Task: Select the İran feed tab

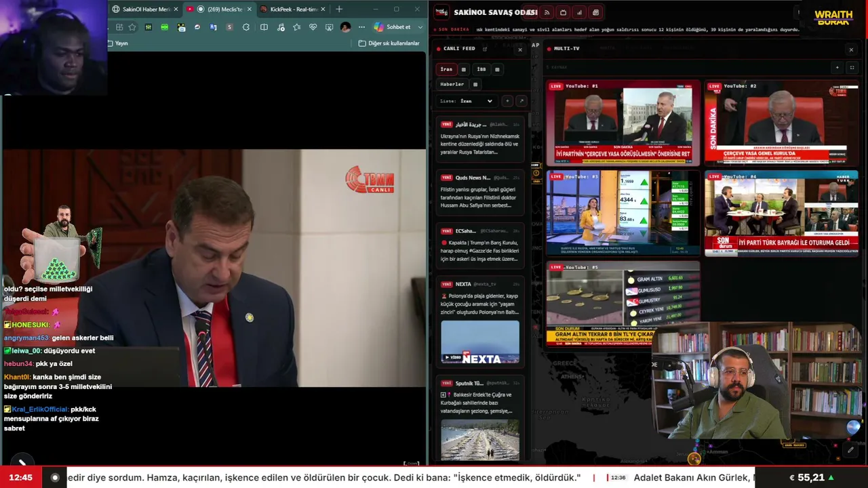Action: 446,69
